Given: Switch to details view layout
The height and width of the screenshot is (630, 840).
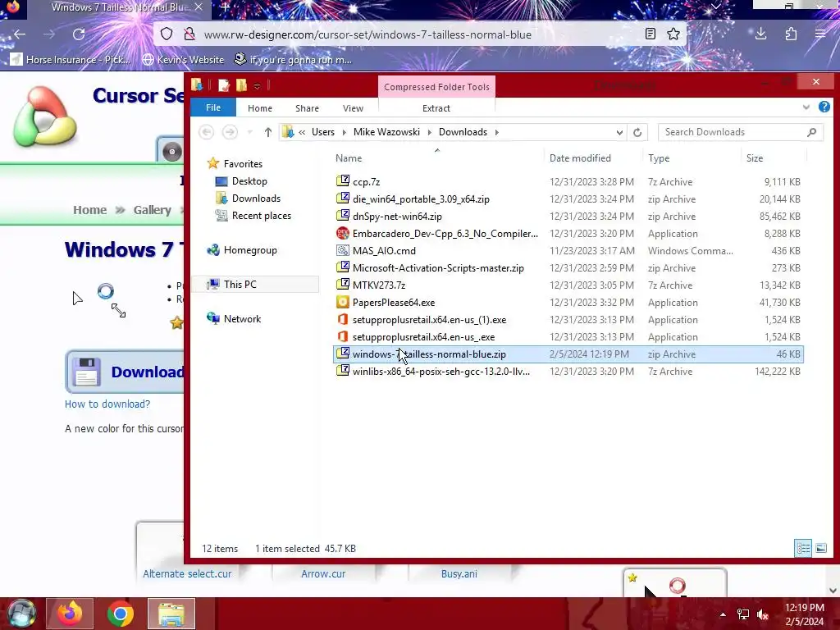Looking at the screenshot, I should 803,548.
